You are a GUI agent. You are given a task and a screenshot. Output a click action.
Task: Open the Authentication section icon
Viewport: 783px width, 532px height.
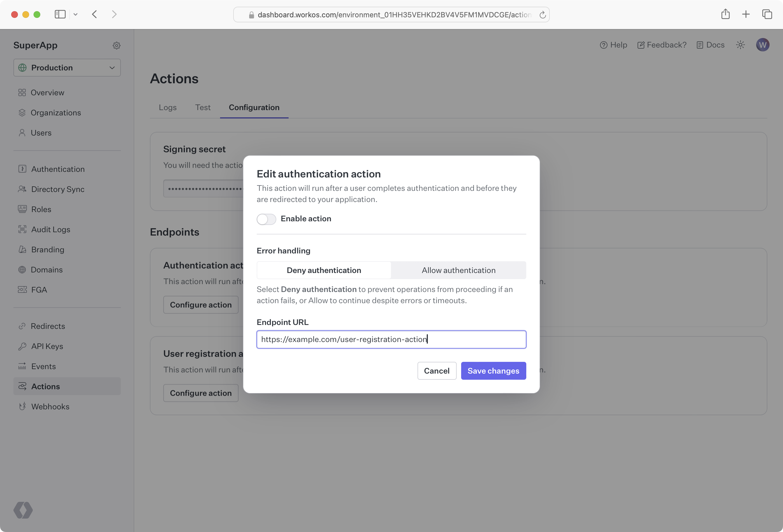pyautogui.click(x=22, y=169)
